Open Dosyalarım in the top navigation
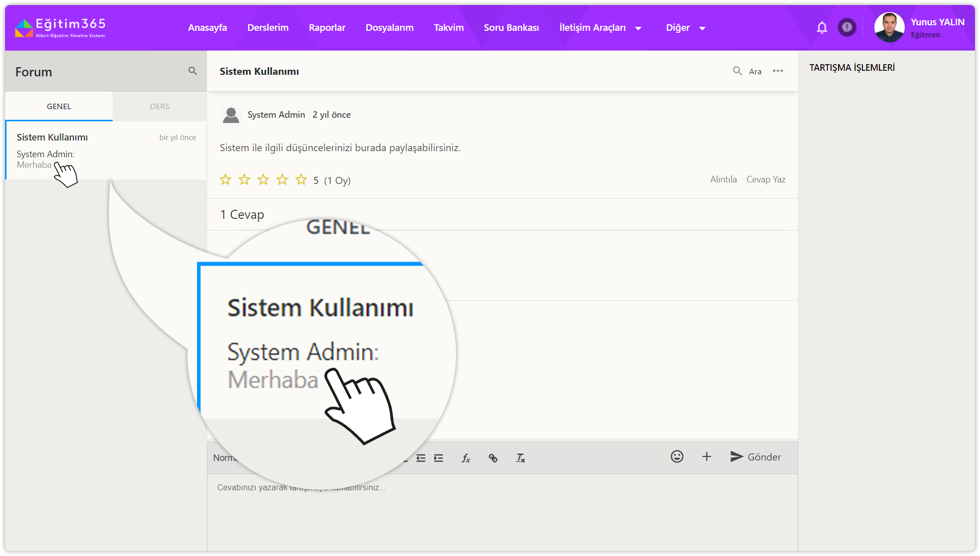 click(x=389, y=28)
